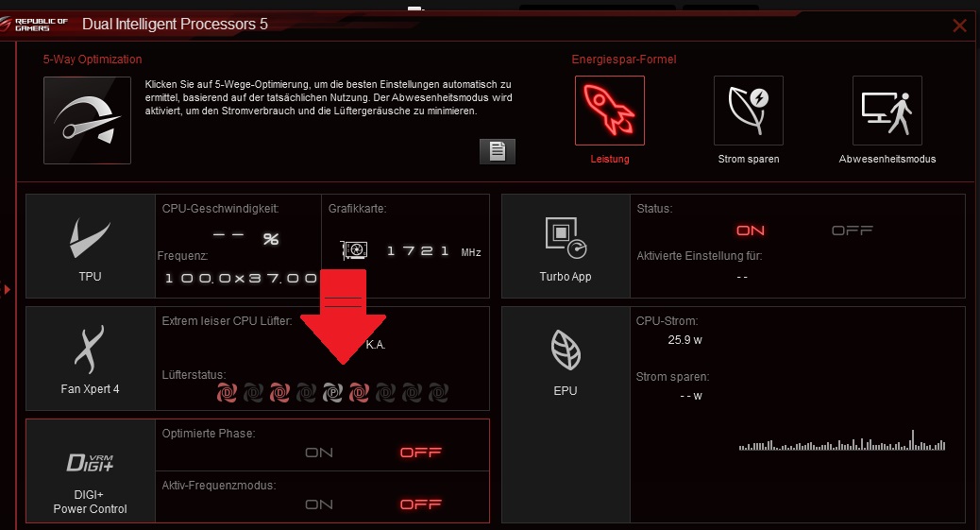The height and width of the screenshot is (530, 980).
Task: Click the first red fan icon in Lüfterstatus
Action: click(x=227, y=392)
